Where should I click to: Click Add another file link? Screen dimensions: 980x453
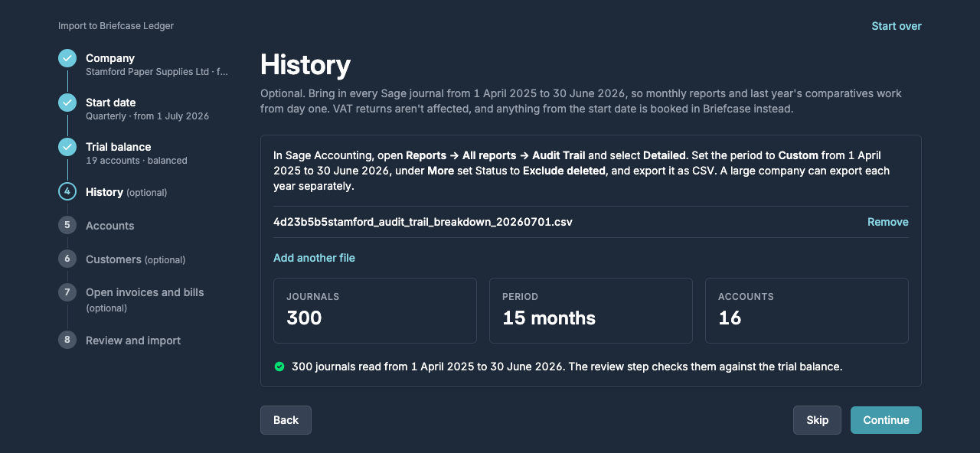pos(314,258)
